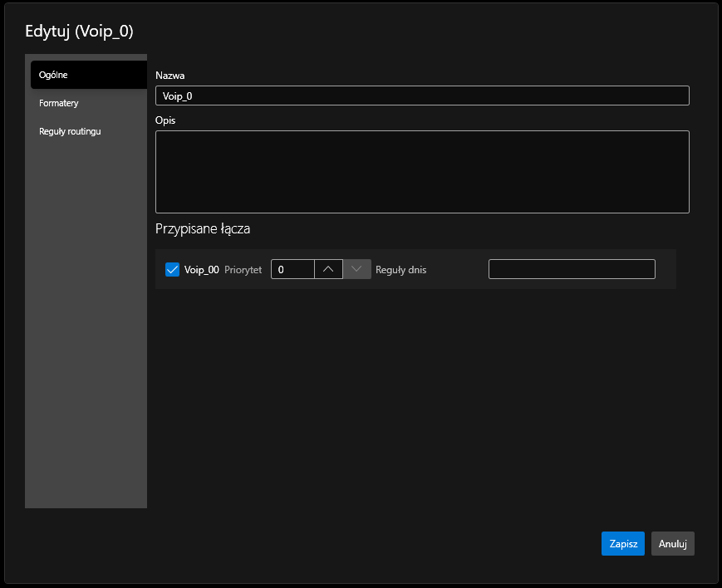The image size is (722, 588).
Task: Click the Reguły dnis input box
Action: tap(572, 269)
